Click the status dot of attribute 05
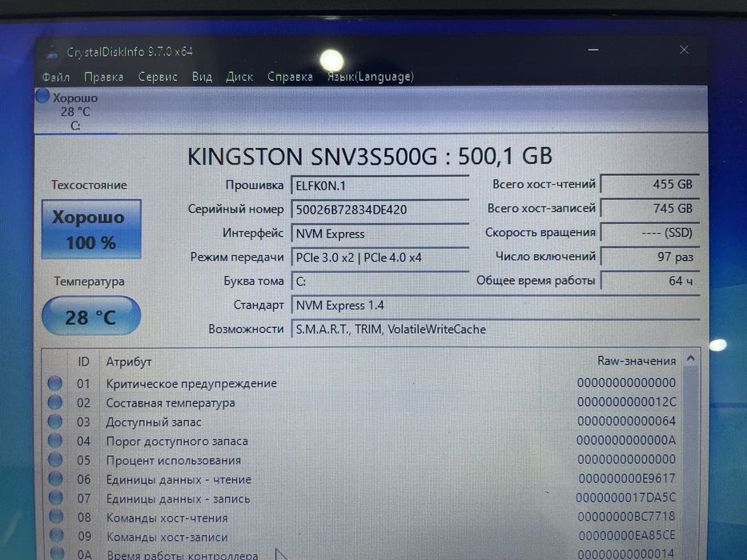The image size is (747, 560). 56,459
